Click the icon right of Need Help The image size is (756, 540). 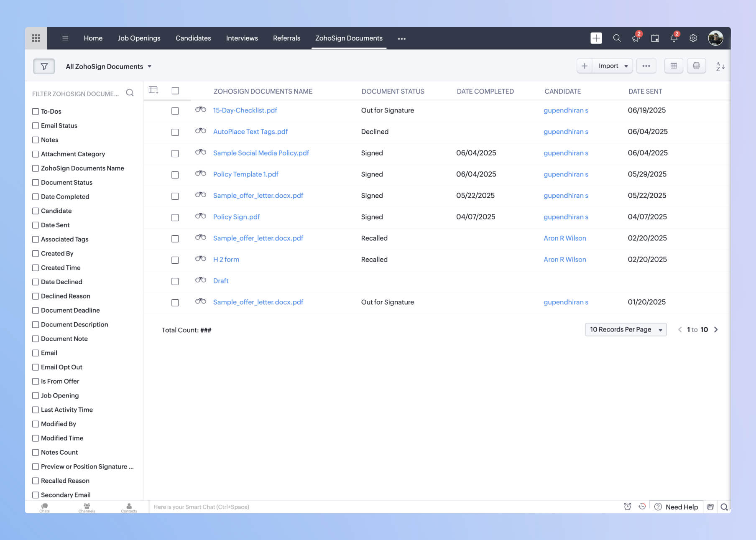pyautogui.click(x=710, y=507)
